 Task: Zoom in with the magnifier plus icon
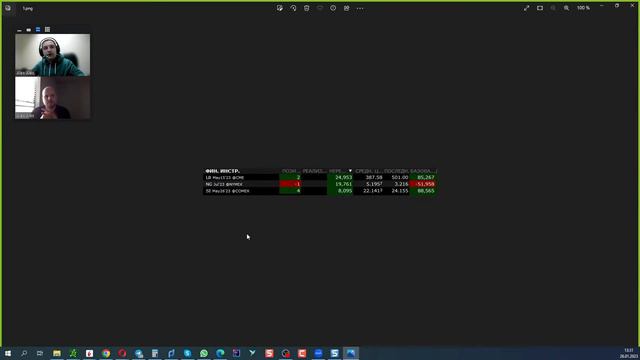click(567, 8)
